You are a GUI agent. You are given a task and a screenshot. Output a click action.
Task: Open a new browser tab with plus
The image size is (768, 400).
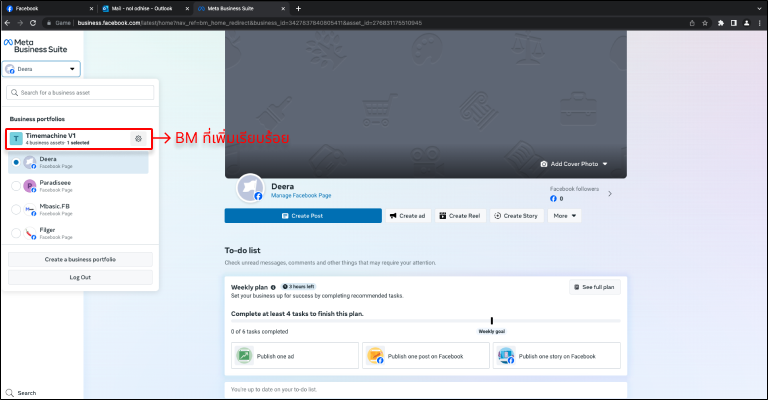click(x=298, y=8)
